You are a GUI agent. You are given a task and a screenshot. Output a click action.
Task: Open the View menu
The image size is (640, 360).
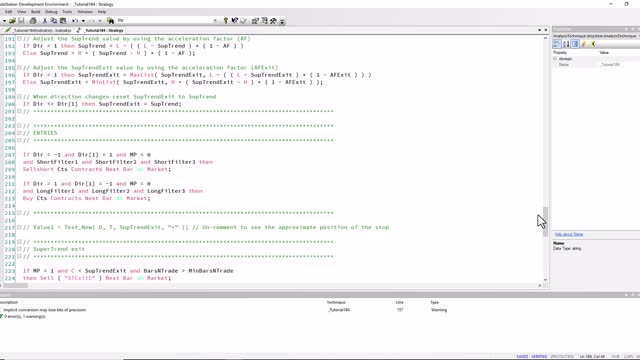point(21,12)
